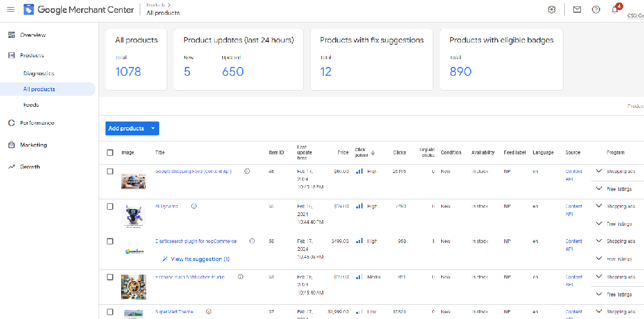
Task: Click the Updated count 650
Action: 233,72
